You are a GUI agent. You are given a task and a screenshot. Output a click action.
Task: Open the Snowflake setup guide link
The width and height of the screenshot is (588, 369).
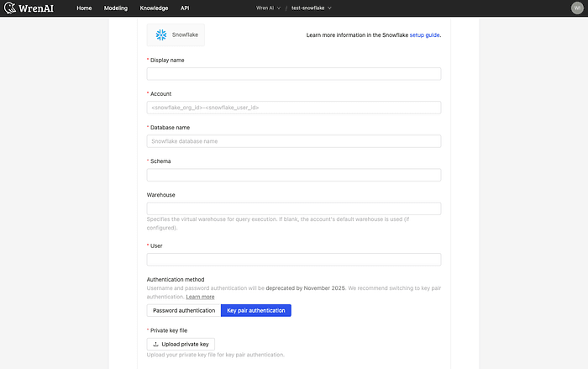pos(424,35)
